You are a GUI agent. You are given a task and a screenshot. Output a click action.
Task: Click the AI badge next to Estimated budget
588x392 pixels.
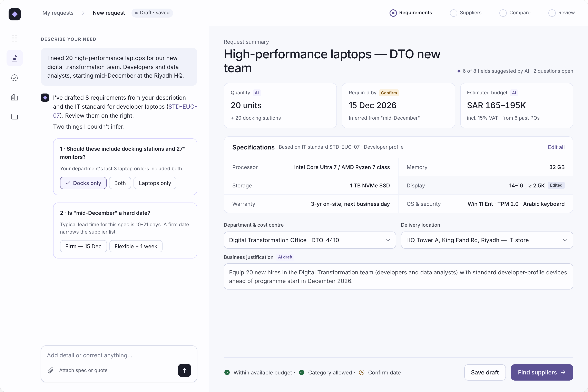pyautogui.click(x=514, y=93)
